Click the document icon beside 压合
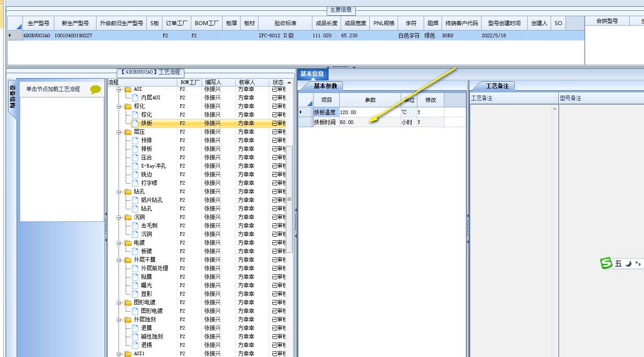 tap(135, 157)
